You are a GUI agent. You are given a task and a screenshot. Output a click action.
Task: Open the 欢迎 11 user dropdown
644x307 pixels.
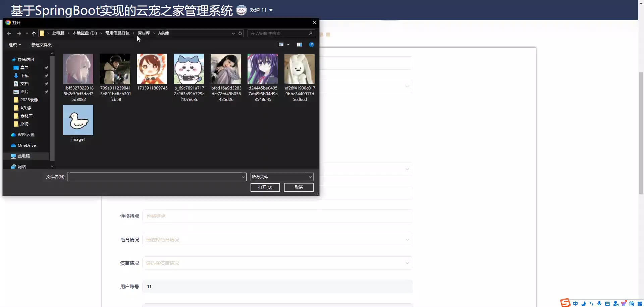(x=261, y=10)
